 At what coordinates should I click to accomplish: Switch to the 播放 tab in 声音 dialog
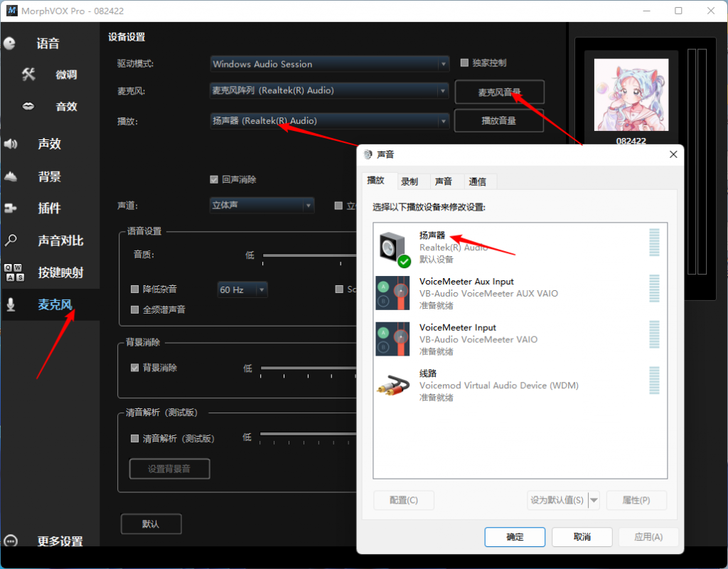379,181
